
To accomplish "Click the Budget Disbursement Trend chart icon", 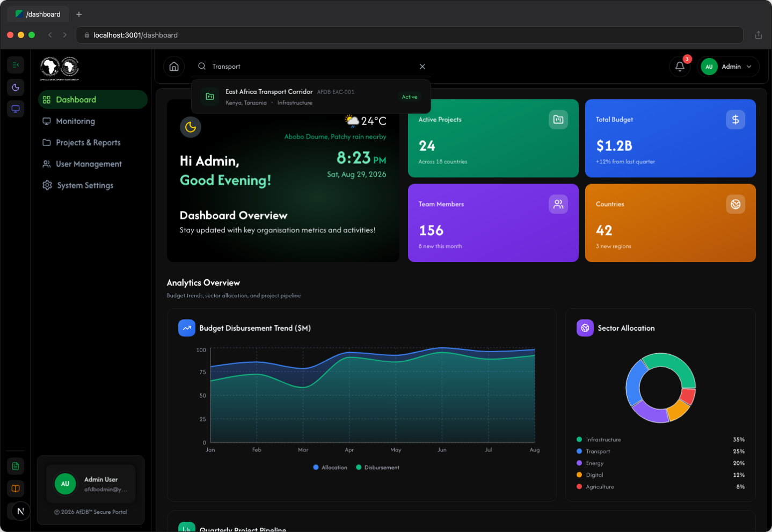I will 187,328.
